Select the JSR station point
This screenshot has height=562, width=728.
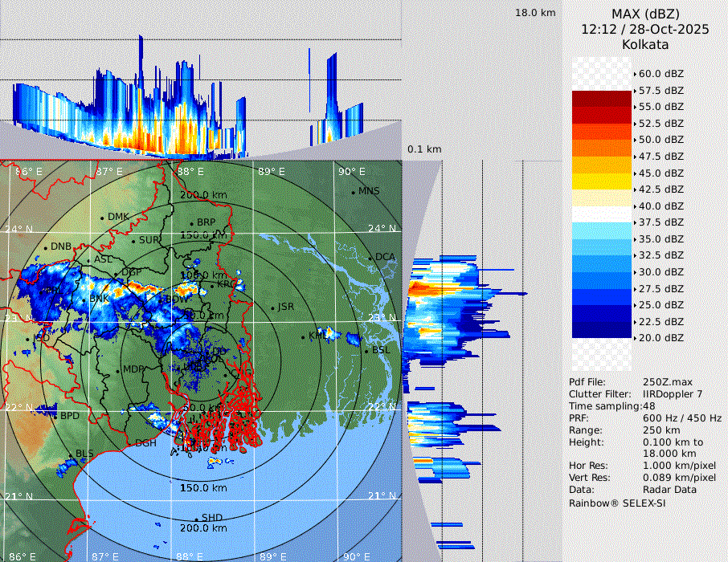(272, 307)
